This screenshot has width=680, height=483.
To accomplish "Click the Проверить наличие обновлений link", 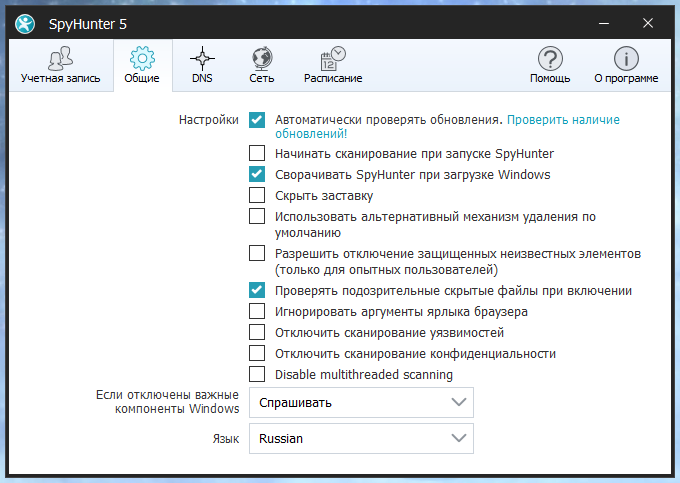I will pyautogui.click(x=447, y=127).
